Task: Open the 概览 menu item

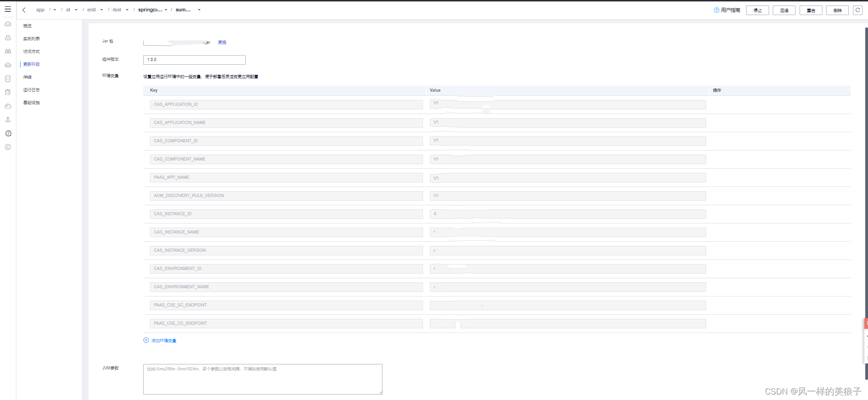Action: (27, 26)
